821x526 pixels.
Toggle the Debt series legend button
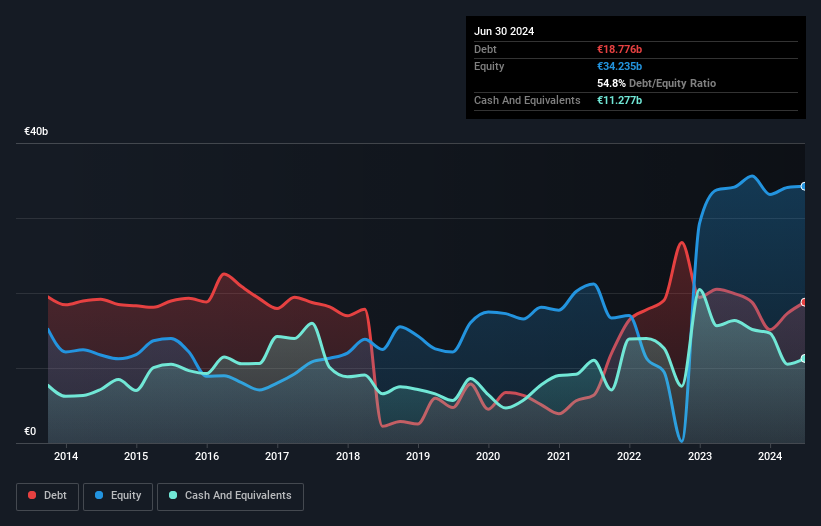48,496
